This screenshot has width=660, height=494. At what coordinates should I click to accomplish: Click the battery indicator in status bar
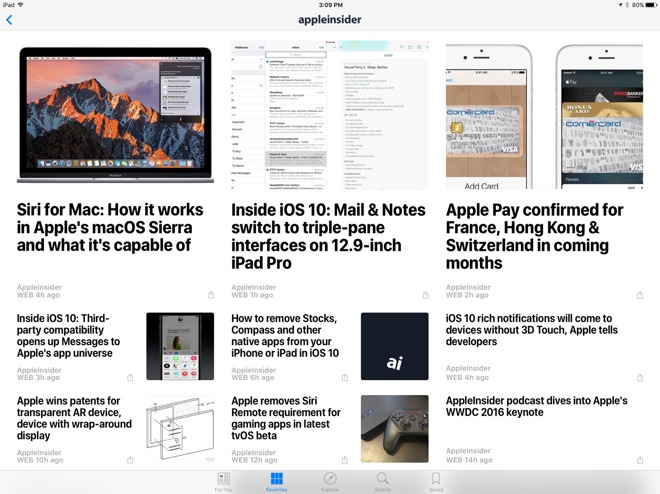click(x=650, y=5)
